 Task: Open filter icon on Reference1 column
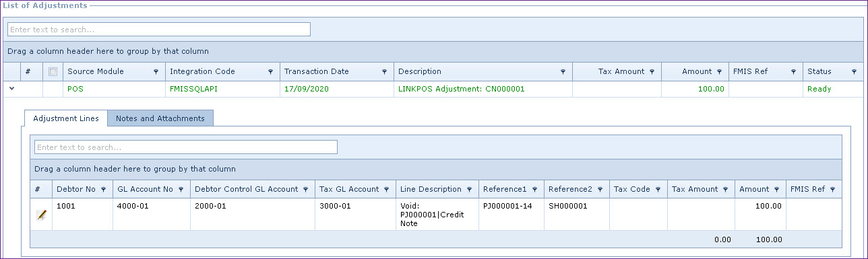tap(534, 190)
